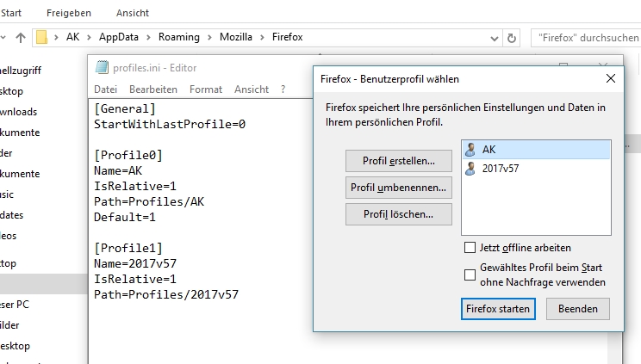Open recent locations dropdown arrow

(3, 38)
